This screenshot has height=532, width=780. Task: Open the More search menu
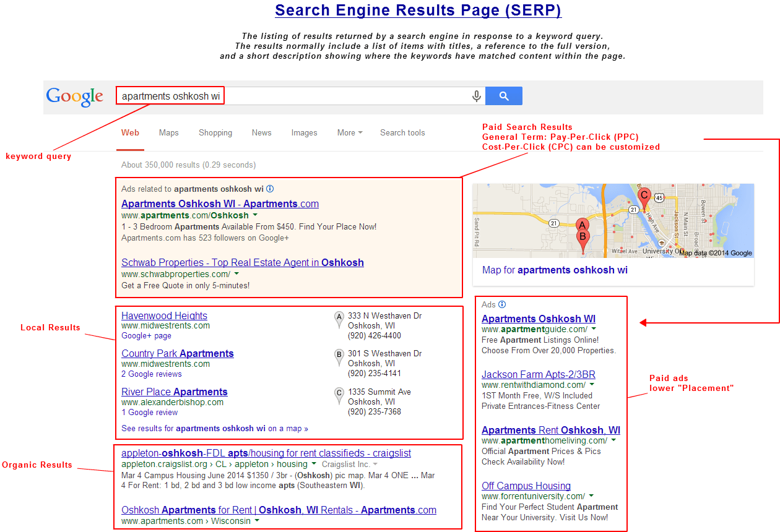coord(350,132)
